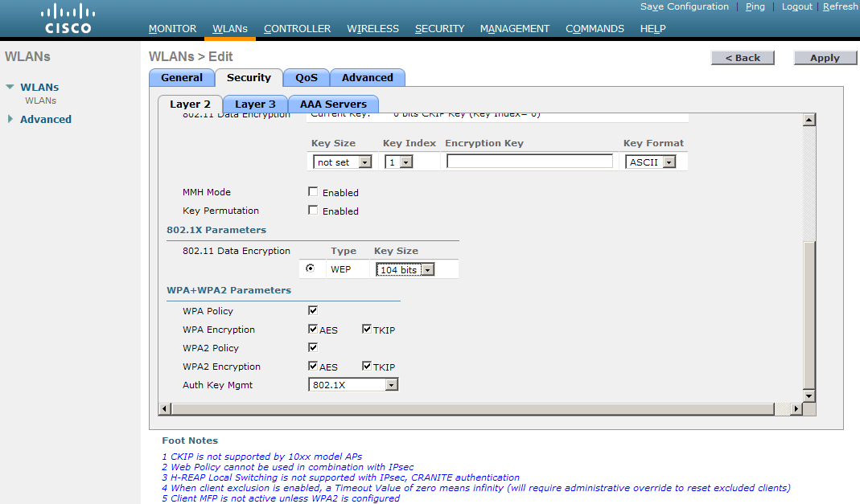The width and height of the screenshot is (860, 504).
Task: Click the horizontal scrollbar right arrow
Action: pyautogui.click(x=796, y=408)
